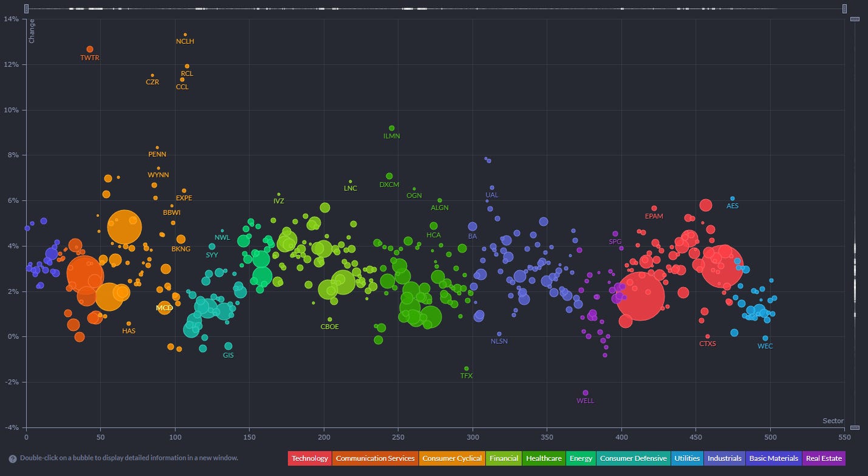Toggle the Technology sector legend
This screenshot has width=868, height=476.
pyautogui.click(x=309, y=458)
